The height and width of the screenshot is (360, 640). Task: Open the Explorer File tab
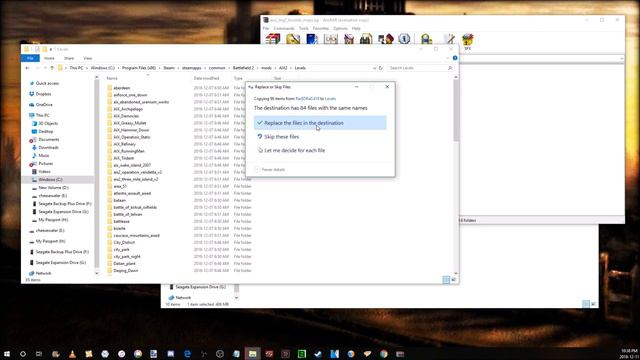coord(30,58)
